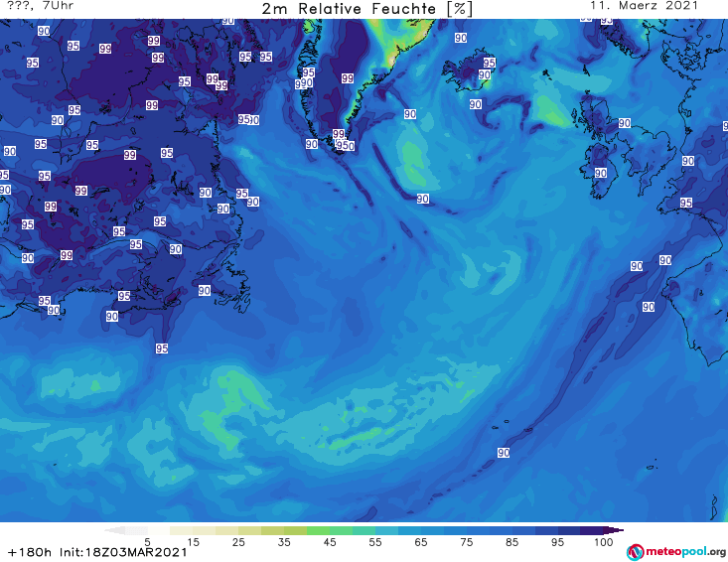Image resolution: width=728 pixels, height=562 pixels.
Task: Click the date '11. Maerz 2021'
Action: [x=644, y=6]
